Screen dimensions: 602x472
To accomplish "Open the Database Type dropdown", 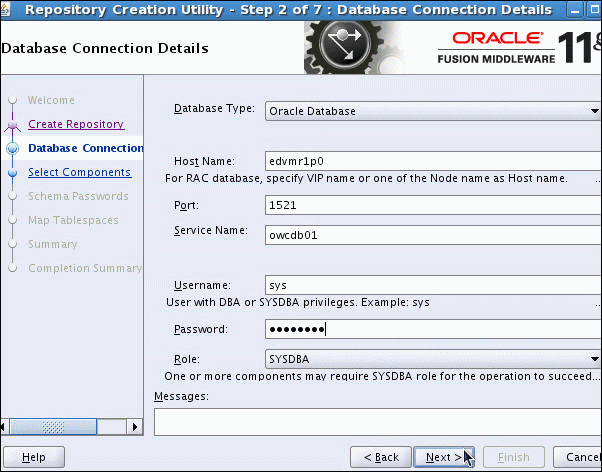I will [433, 111].
